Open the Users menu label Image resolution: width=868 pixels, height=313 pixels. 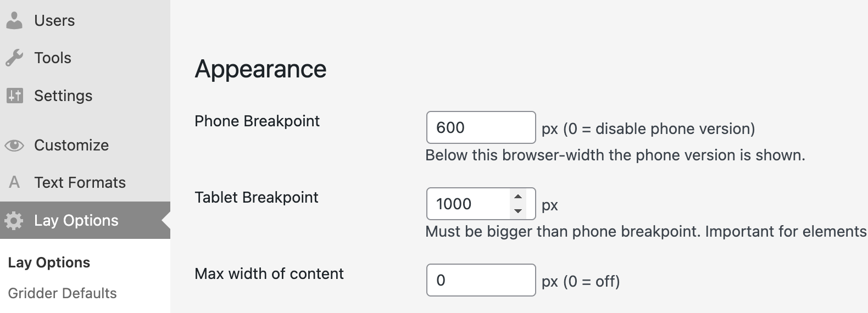coord(54,20)
